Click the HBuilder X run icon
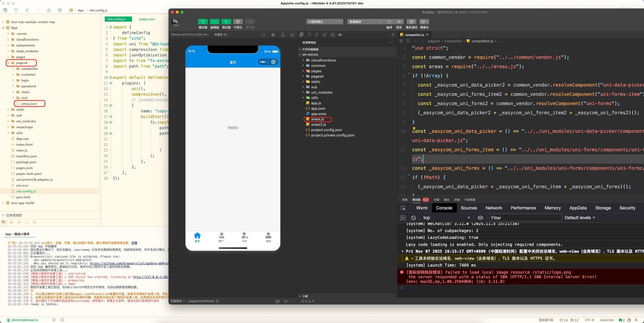The image size is (644, 323). point(60,10)
